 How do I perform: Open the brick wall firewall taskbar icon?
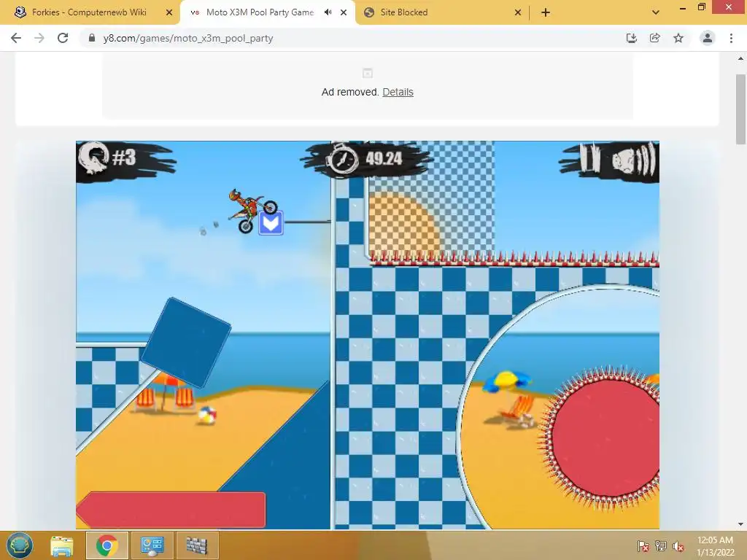196,545
